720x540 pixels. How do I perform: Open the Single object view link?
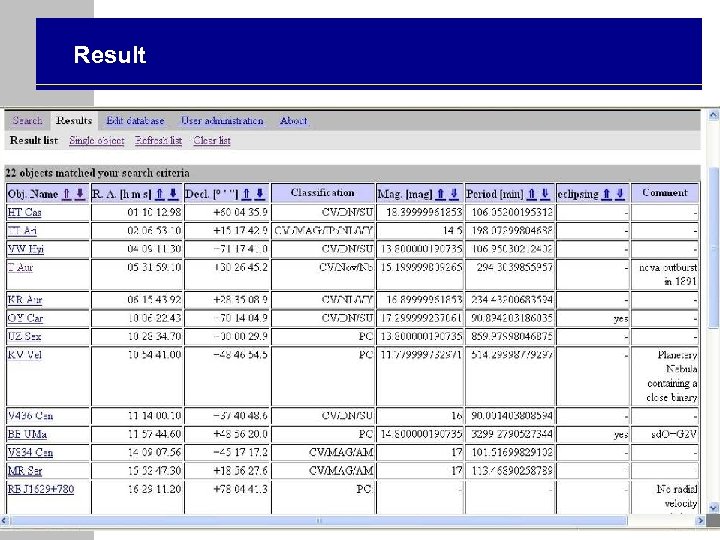point(97,141)
